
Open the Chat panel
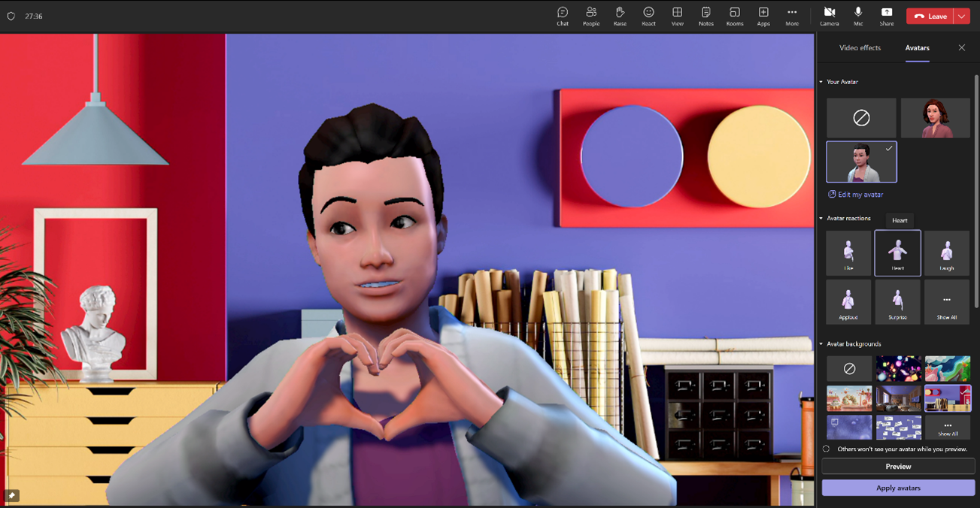tap(562, 15)
